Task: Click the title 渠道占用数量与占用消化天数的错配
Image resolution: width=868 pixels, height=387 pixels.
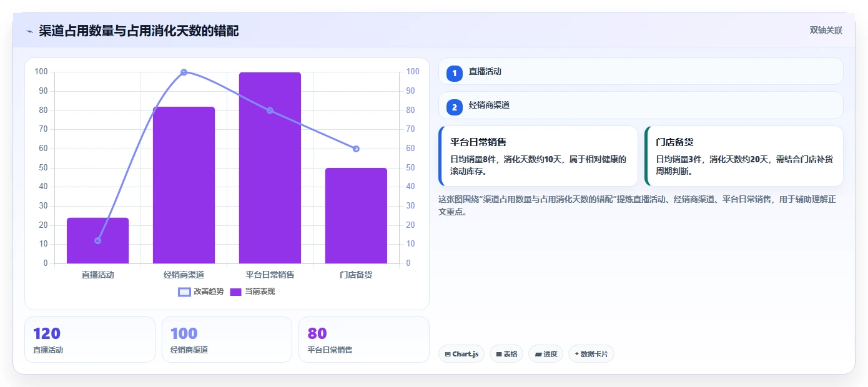Action: pyautogui.click(x=139, y=31)
